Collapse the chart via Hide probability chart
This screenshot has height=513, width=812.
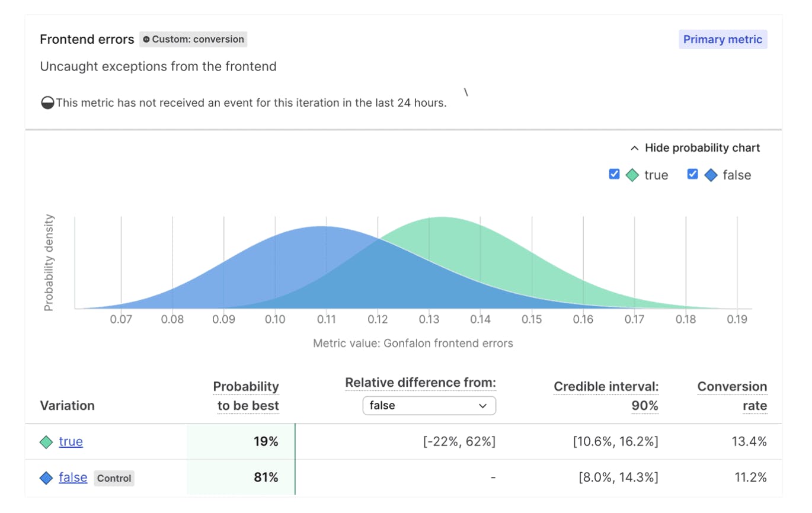702,148
